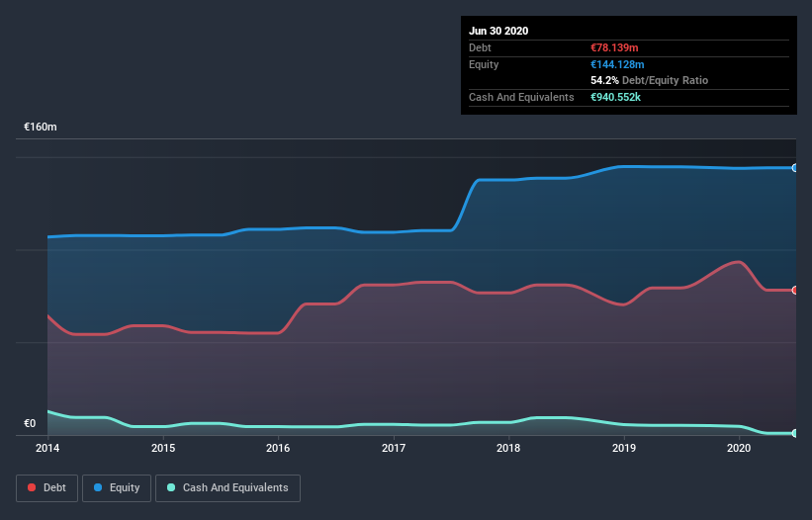Click the tooltip Equity row label

[x=484, y=64]
